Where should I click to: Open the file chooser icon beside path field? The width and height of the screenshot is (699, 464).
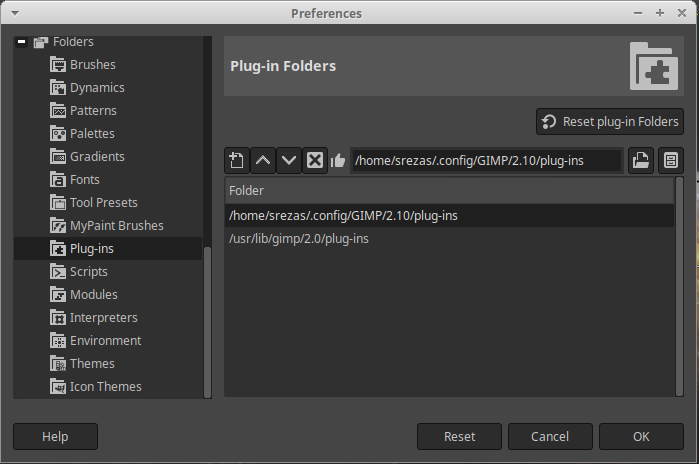[x=641, y=160]
